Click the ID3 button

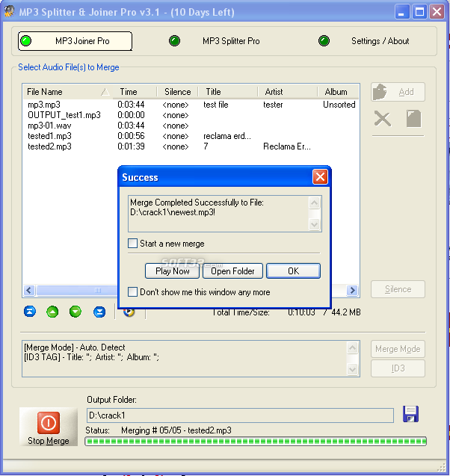398,368
